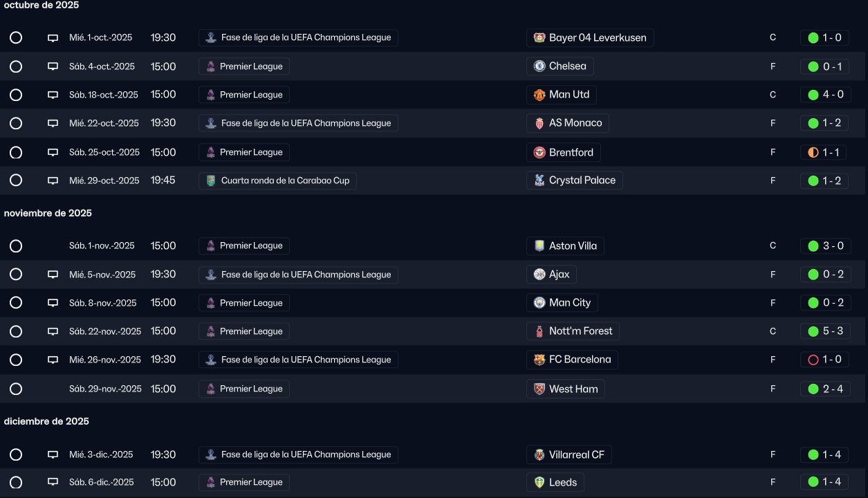The height and width of the screenshot is (498, 868).
Task: Select the radio circle for 1-oct Leverkusen match
Action: 16,38
